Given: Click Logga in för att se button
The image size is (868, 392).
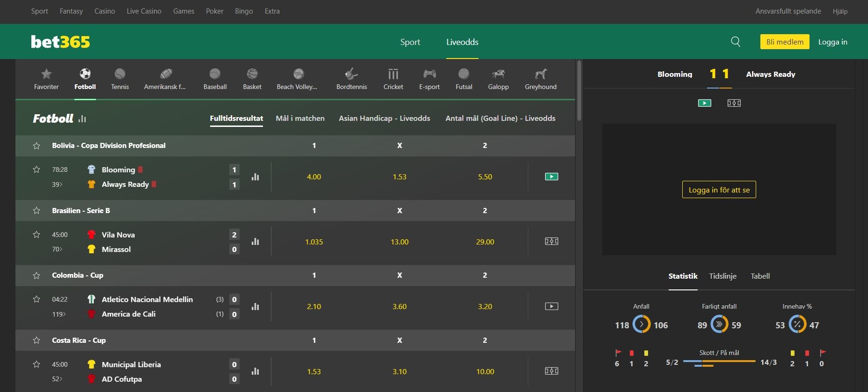Looking at the screenshot, I should [719, 190].
